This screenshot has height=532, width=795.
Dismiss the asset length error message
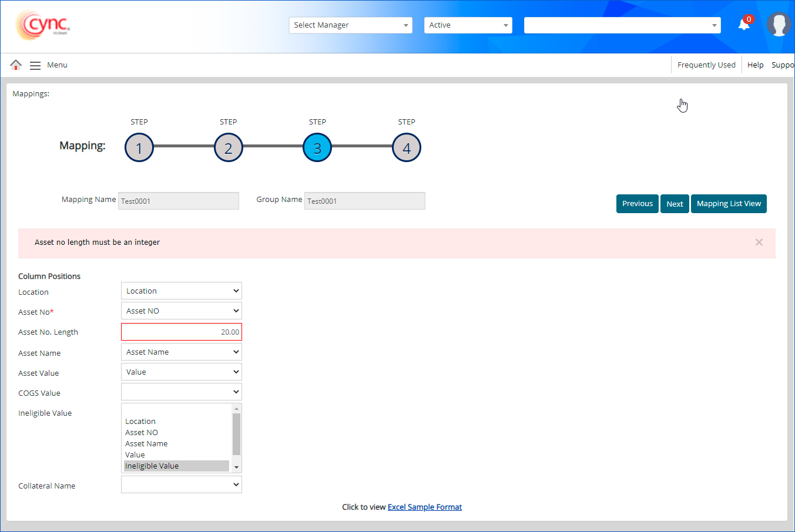coord(759,243)
